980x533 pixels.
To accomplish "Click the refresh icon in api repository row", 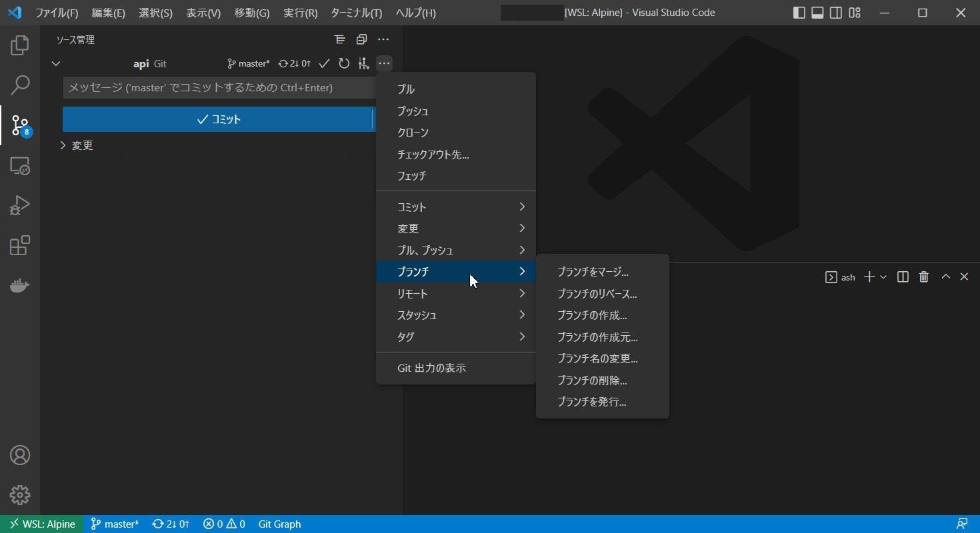I will point(344,64).
